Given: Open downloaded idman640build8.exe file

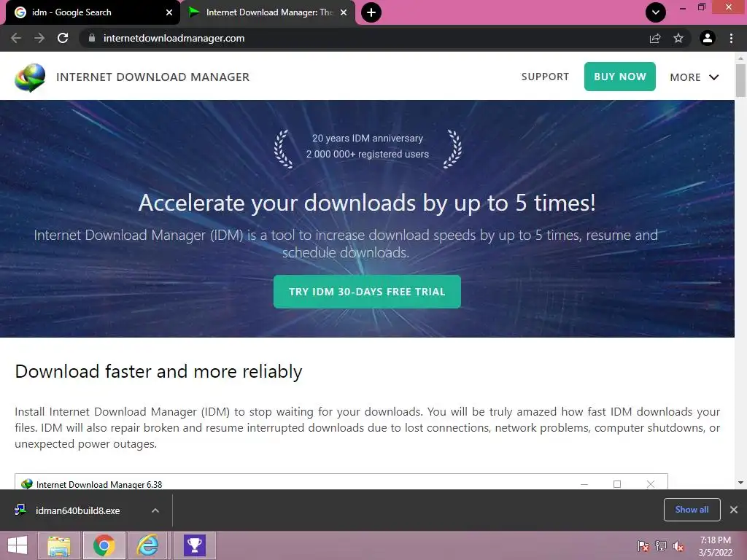Looking at the screenshot, I should click(x=77, y=510).
